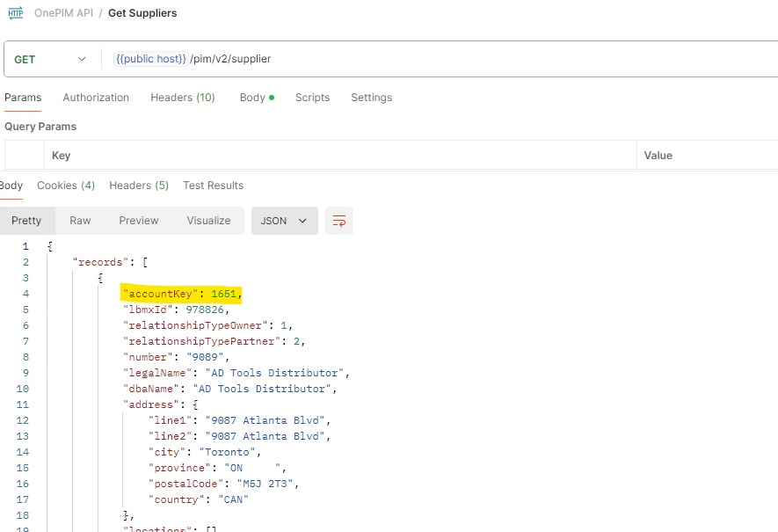Click the "number": "9089" line
778x532 pixels.
(176, 357)
